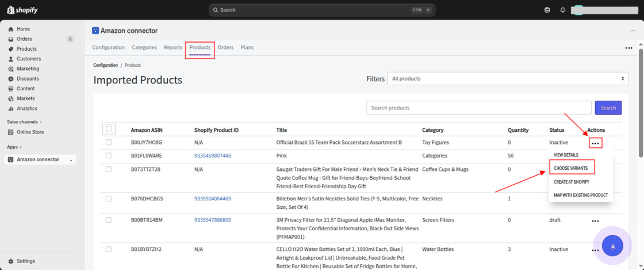The height and width of the screenshot is (270, 644).
Task: Click the Amazon ASIN column header
Action: [147, 130]
